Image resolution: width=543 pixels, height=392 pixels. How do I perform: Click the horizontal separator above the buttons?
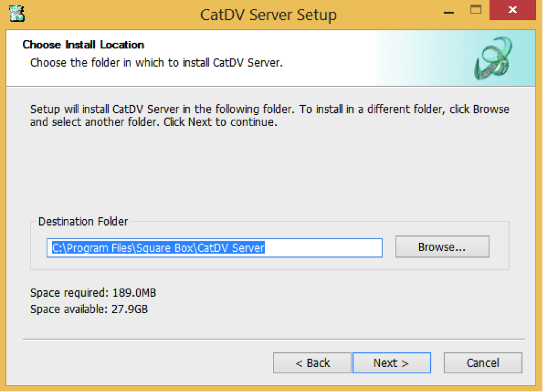pos(274,339)
